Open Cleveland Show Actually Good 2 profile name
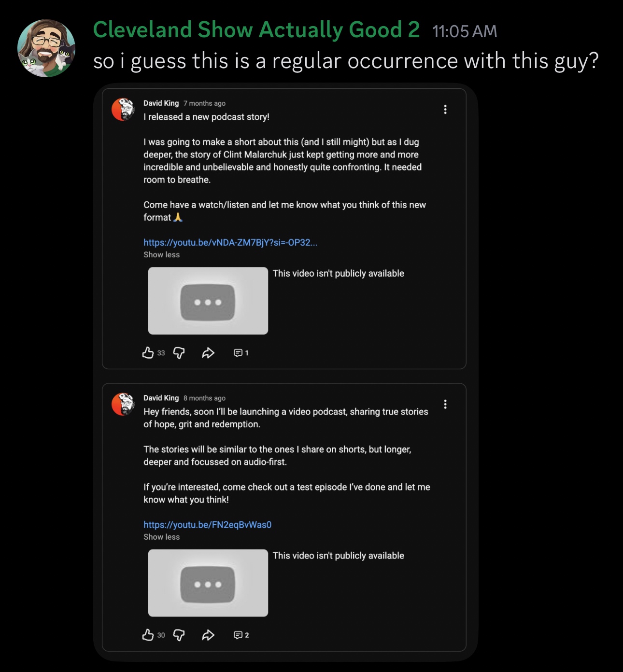 tap(256, 29)
